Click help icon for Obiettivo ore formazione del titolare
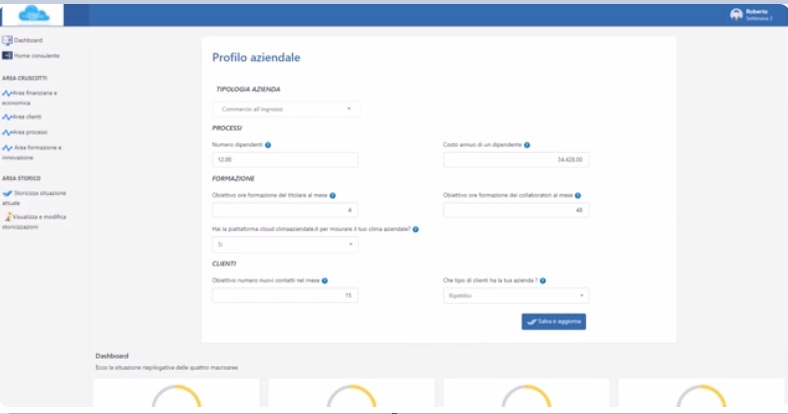The width and height of the screenshot is (788, 414). tap(332, 196)
